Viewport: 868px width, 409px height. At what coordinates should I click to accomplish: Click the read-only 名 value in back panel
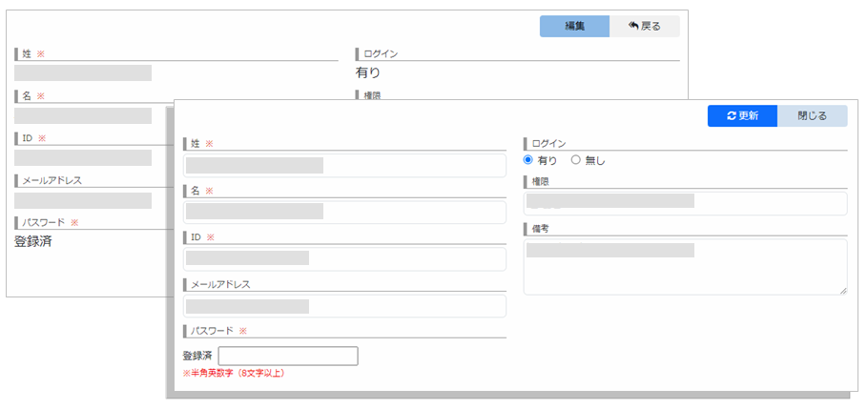coord(83,115)
